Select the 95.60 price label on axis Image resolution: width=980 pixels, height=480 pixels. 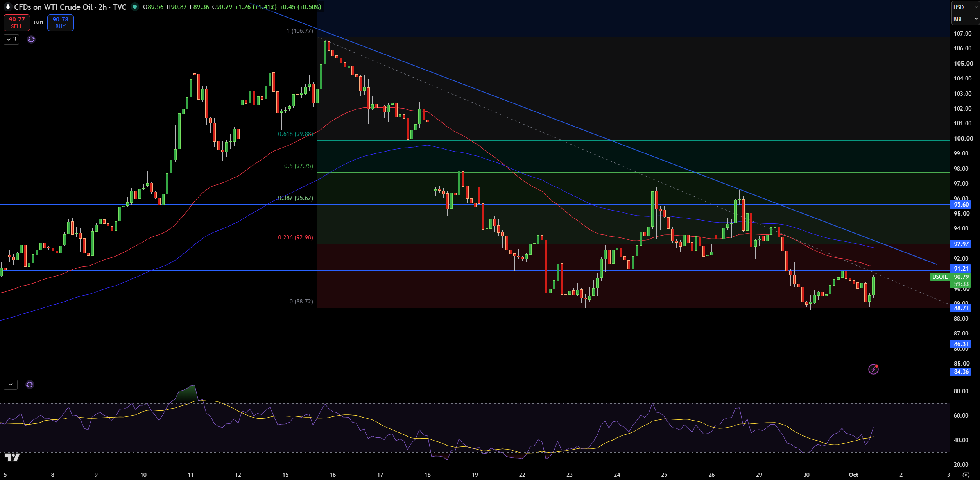(960, 205)
